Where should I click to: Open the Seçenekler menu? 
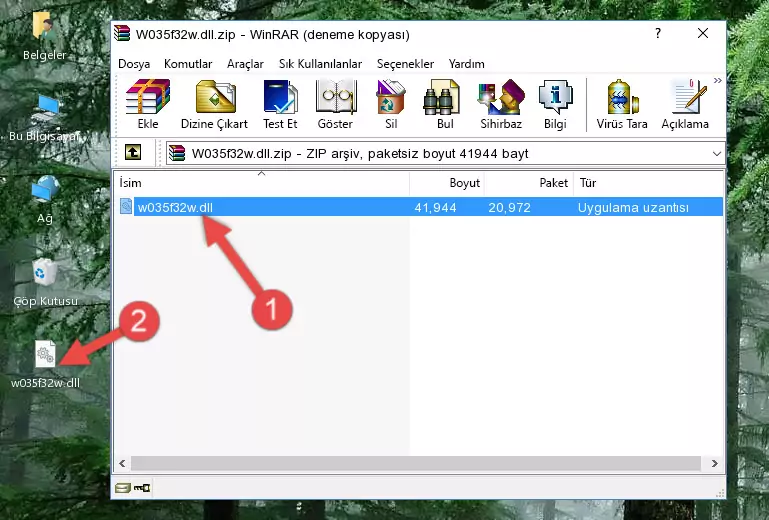click(x=405, y=64)
